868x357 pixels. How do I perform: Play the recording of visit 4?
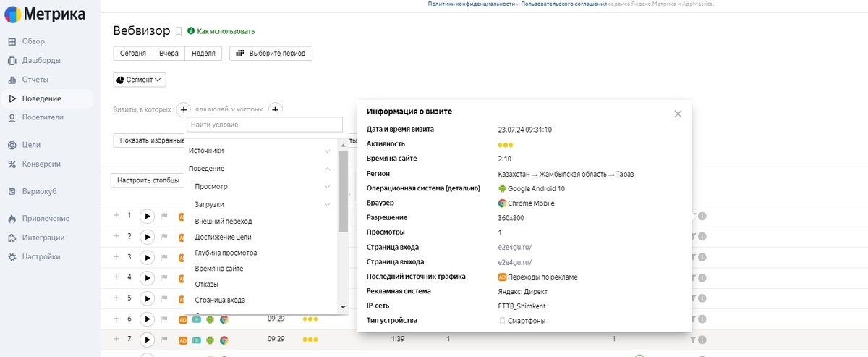pyautogui.click(x=147, y=277)
